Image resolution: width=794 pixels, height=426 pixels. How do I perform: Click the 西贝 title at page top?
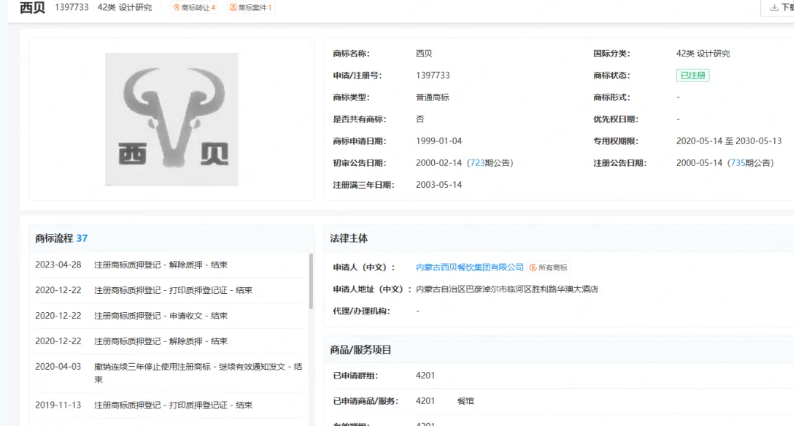[31, 8]
